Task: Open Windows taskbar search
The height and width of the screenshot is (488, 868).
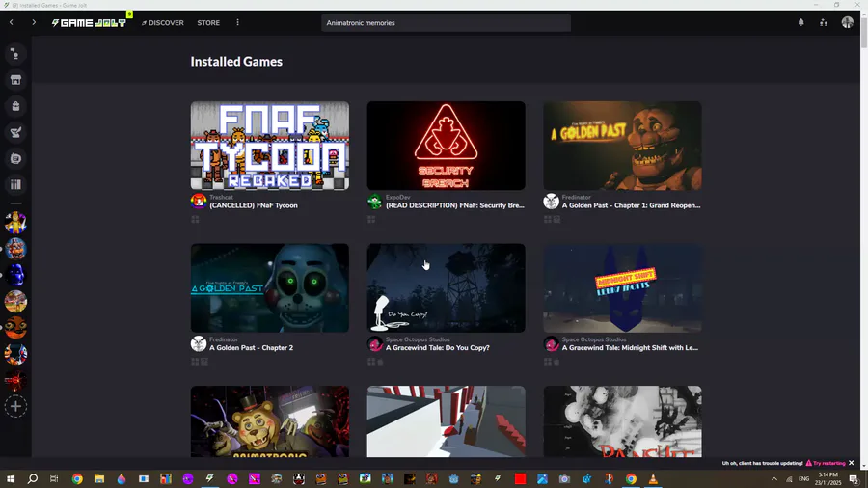Action: coord(33,479)
